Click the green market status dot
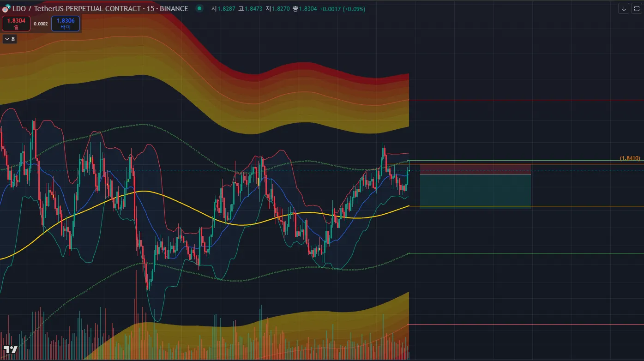The width and height of the screenshot is (644, 361). 199,8
